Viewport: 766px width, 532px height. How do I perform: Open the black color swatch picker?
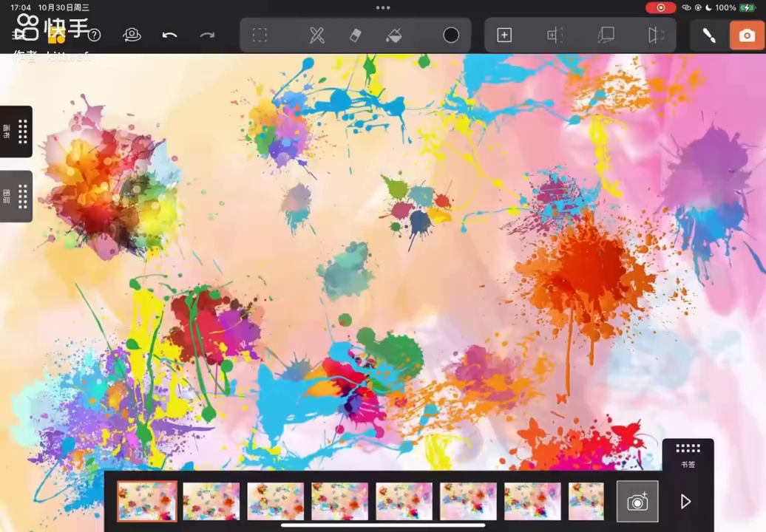[451, 35]
